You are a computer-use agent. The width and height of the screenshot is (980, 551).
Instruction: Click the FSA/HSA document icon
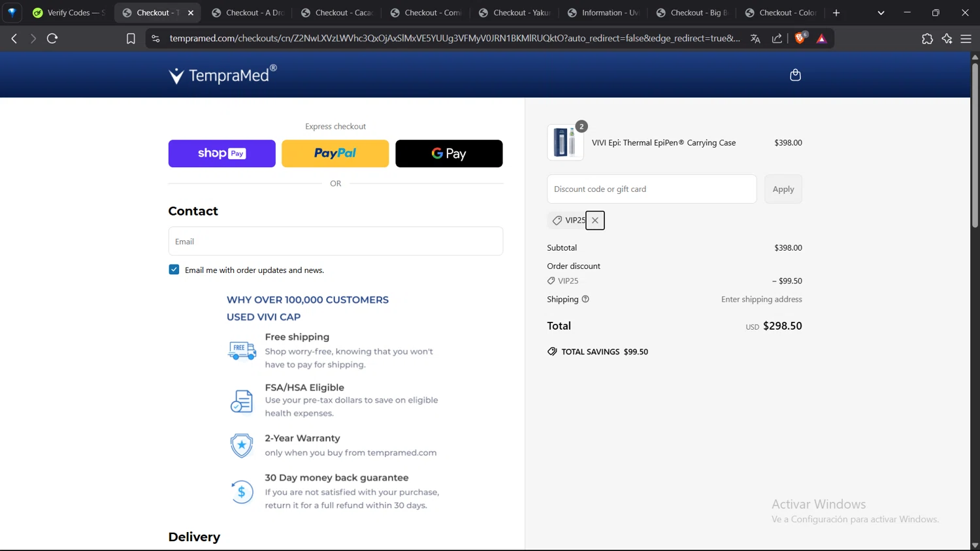pos(242,401)
